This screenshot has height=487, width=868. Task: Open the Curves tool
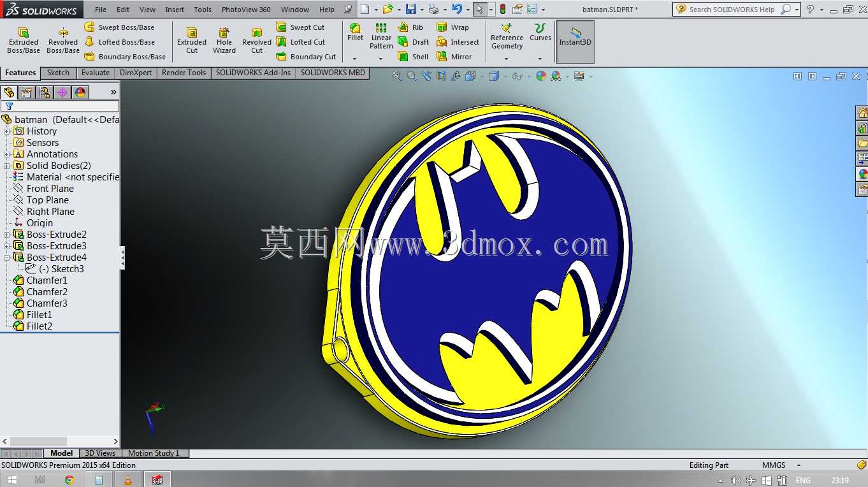point(540,33)
